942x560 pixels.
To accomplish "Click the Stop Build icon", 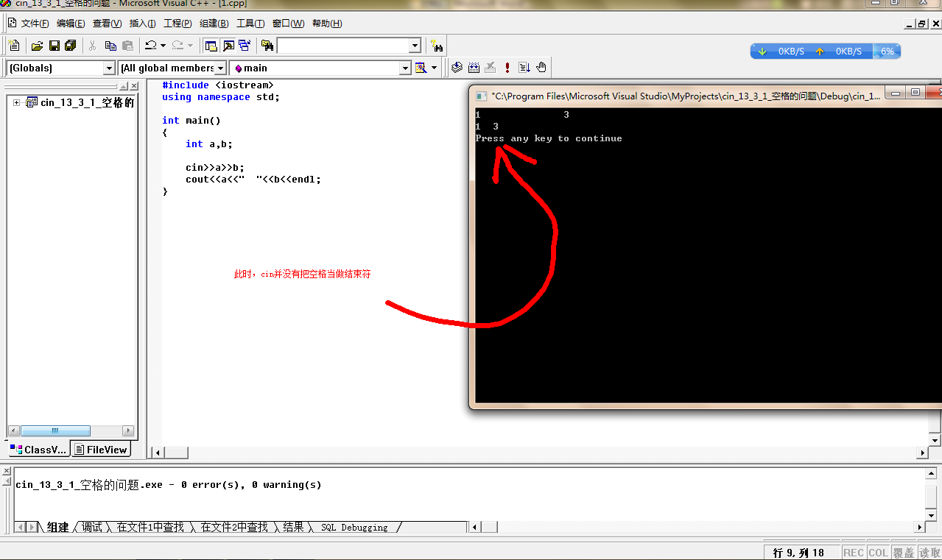I will point(491,68).
